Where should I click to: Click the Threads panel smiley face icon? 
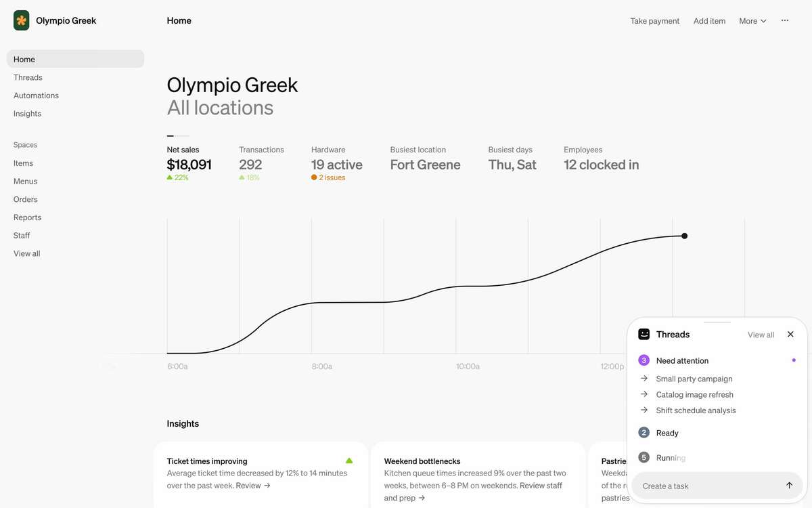point(644,335)
